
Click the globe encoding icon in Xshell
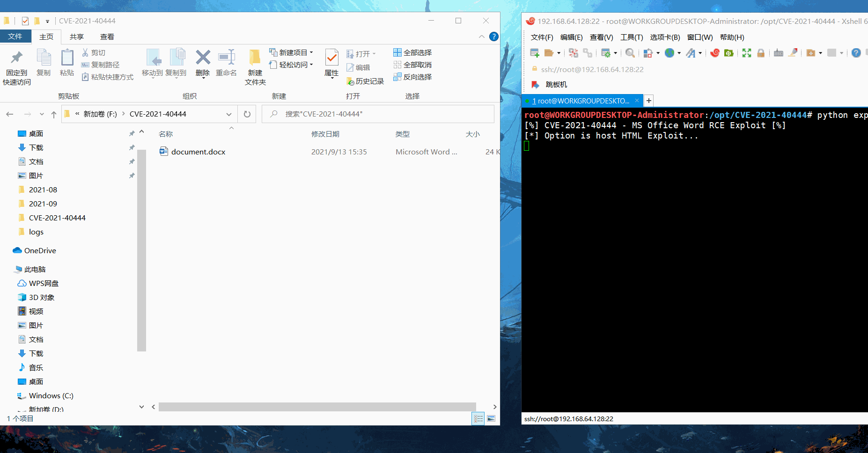pyautogui.click(x=669, y=53)
